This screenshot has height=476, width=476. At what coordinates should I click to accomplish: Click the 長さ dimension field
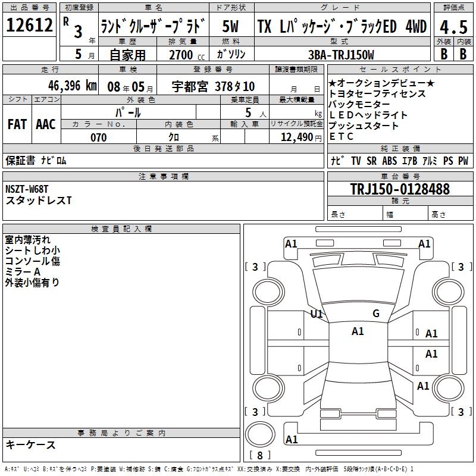tap(355, 214)
